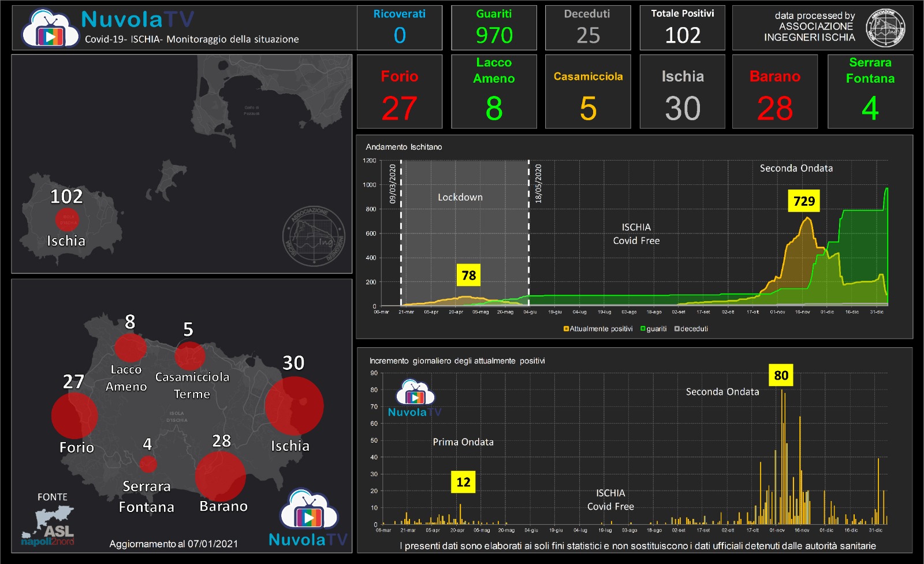Toggle the deceduti legend entry
This screenshot has height=564, width=924.
click(691, 329)
